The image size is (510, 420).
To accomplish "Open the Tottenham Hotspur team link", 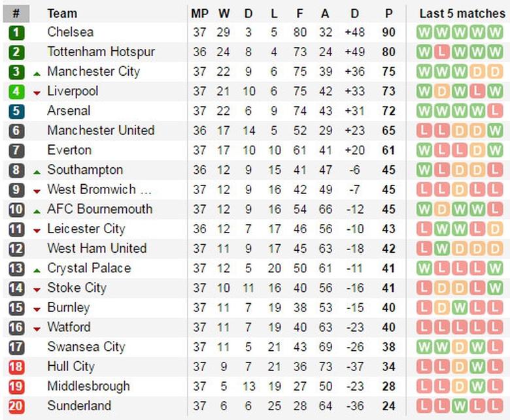I will tap(101, 52).
